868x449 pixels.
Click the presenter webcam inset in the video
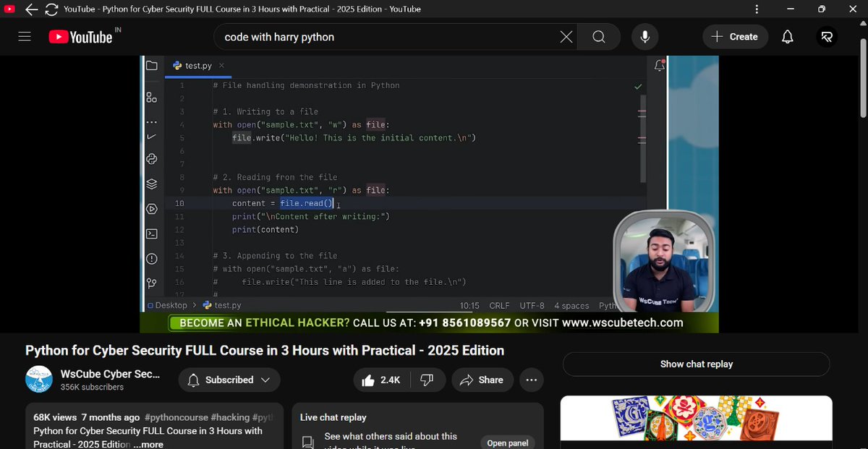[x=664, y=262]
